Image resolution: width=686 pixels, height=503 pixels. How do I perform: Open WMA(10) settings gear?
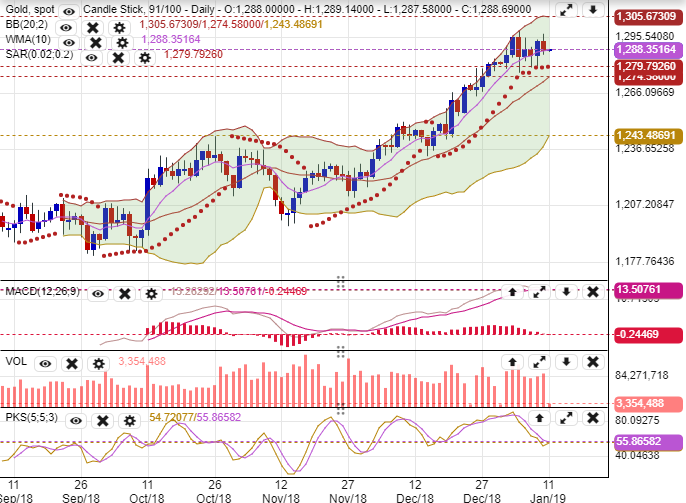pos(122,43)
